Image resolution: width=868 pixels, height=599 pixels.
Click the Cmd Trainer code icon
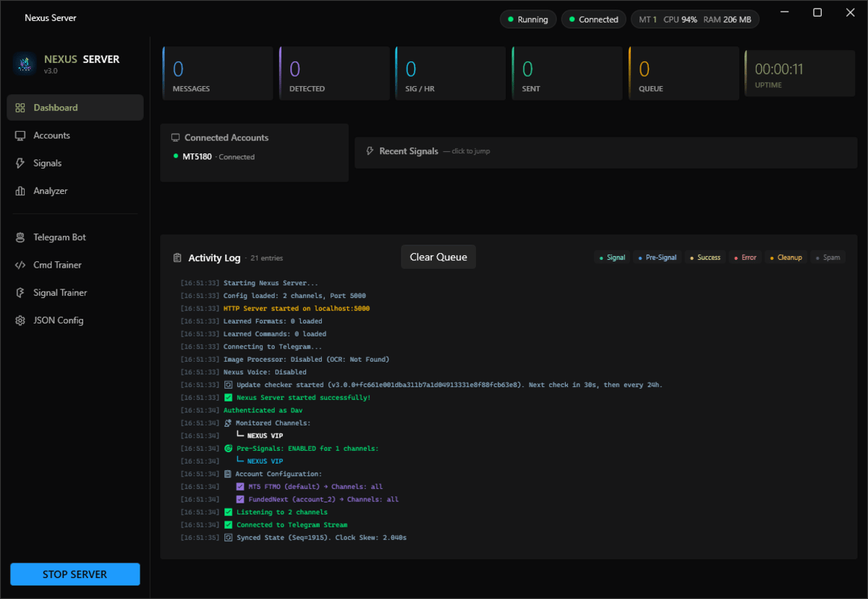[x=20, y=265]
